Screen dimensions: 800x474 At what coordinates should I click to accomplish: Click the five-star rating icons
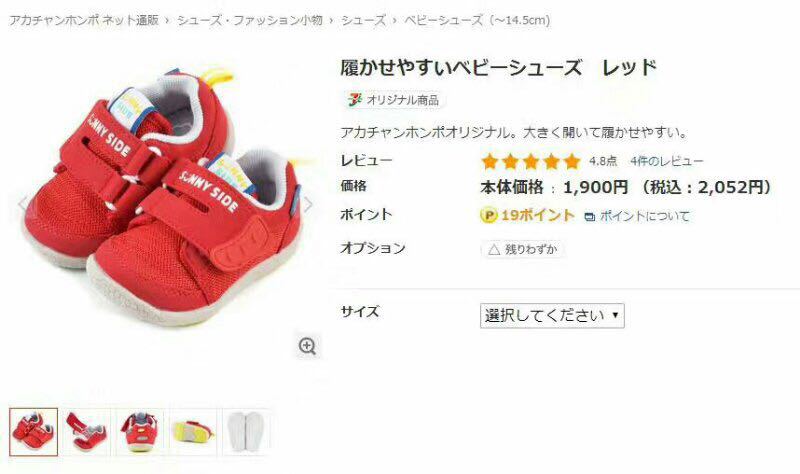531,162
